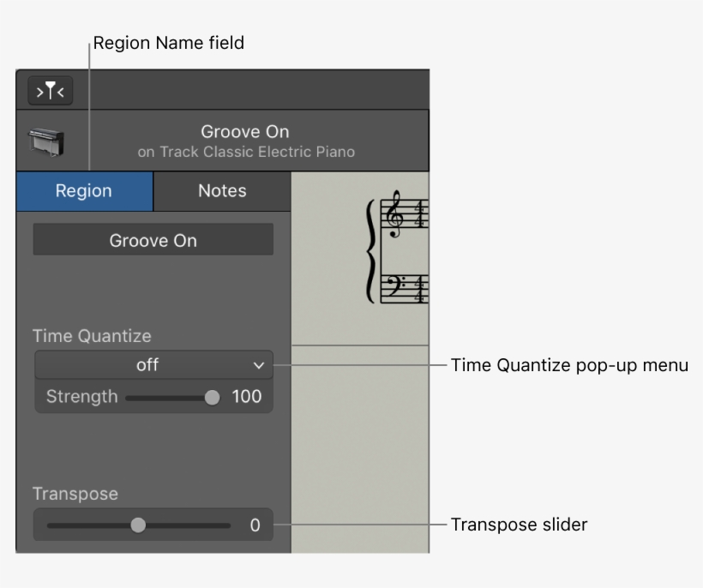Click the Transpose value 0
This screenshot has height=588, width=703.
click(254, 525)
